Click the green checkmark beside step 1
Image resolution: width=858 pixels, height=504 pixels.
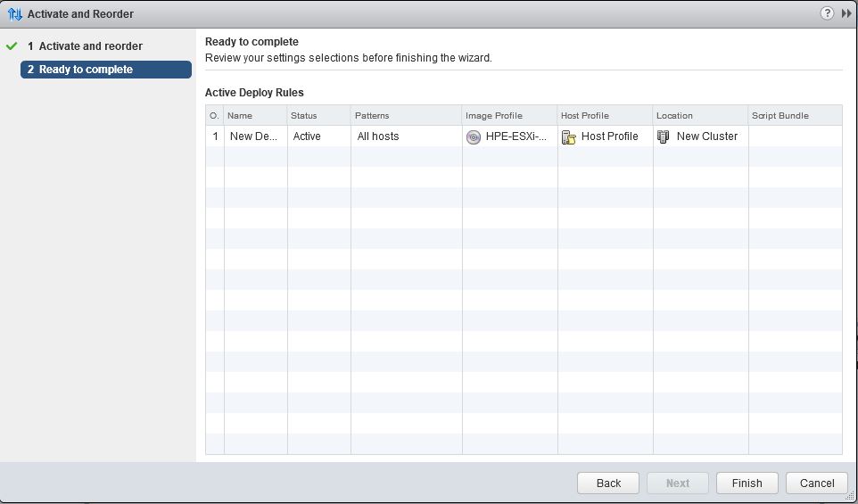pyautogui.click(x=12, y=45)
